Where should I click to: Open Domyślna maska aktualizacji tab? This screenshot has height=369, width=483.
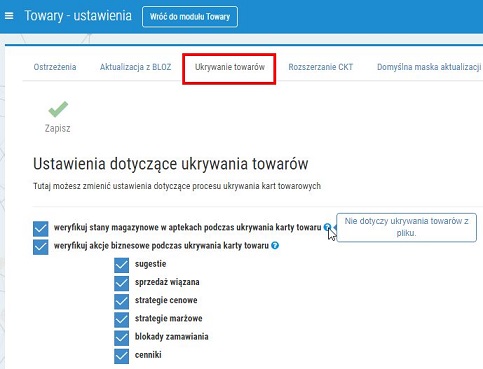(x=429, y=67)
